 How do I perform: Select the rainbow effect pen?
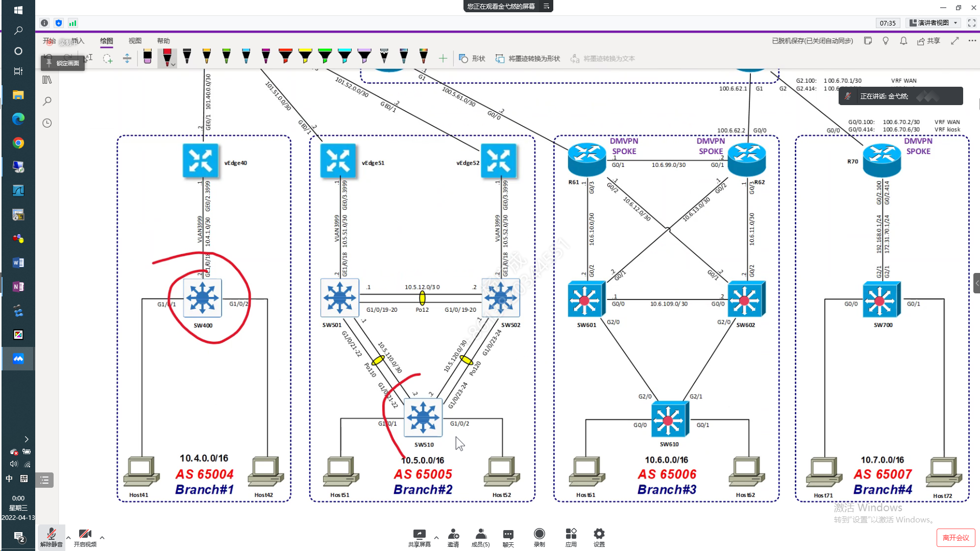click(423, 57)
